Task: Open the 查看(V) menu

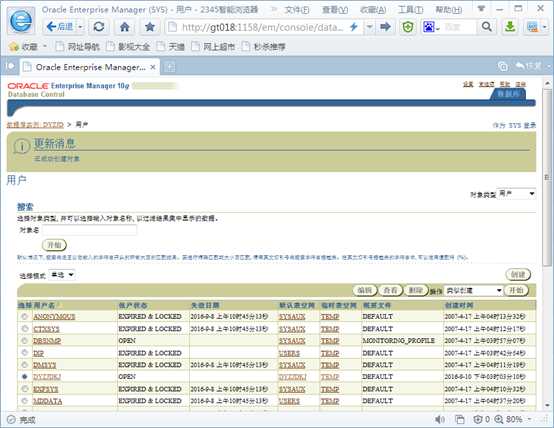Action: tap(335, 10)
